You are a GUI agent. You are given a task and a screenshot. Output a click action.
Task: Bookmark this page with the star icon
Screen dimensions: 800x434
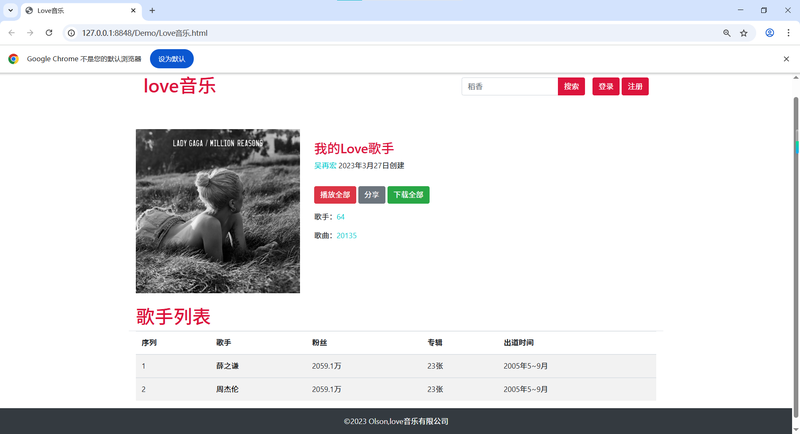click(744, 33)
